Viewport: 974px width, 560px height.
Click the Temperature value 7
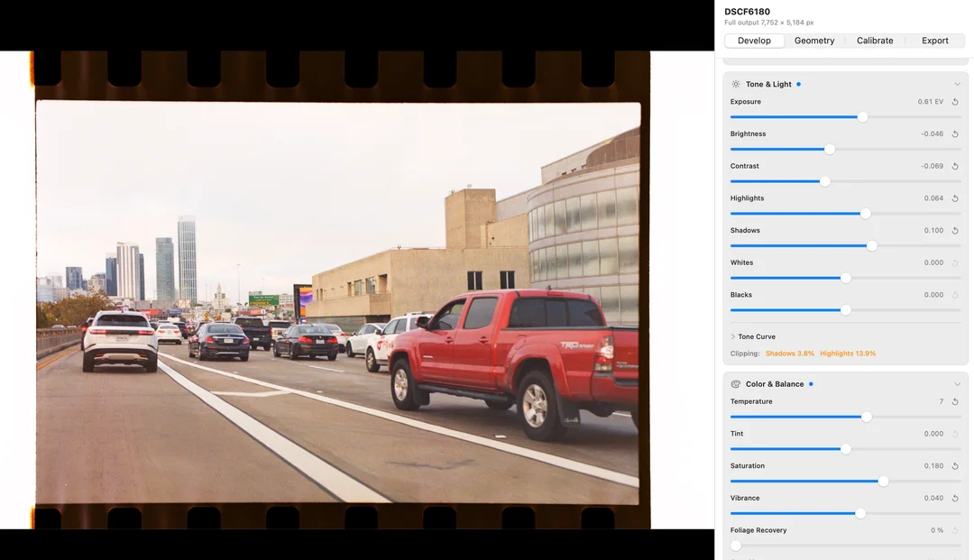(x=941, y=401)
